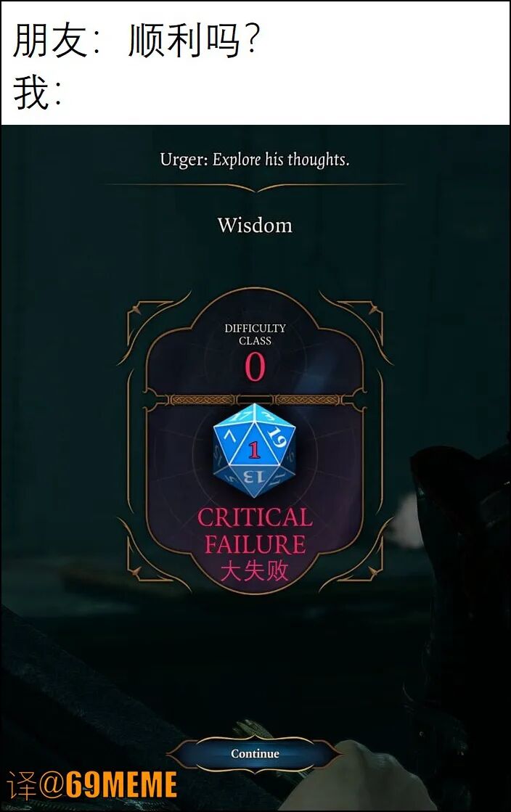Viewport: 511px width, 812px height.
Task: Click the red 1 on the die face
Action: point(254,450)
